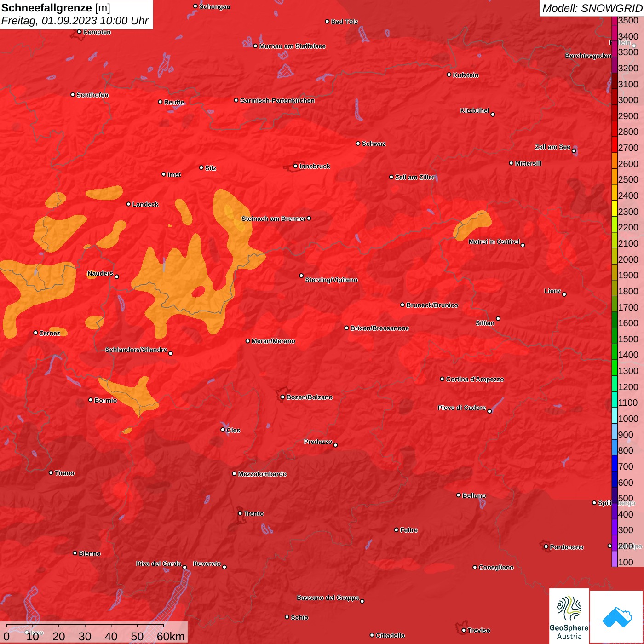Click the Schwaz marker dot
The image size is (644, 644).
358,143
